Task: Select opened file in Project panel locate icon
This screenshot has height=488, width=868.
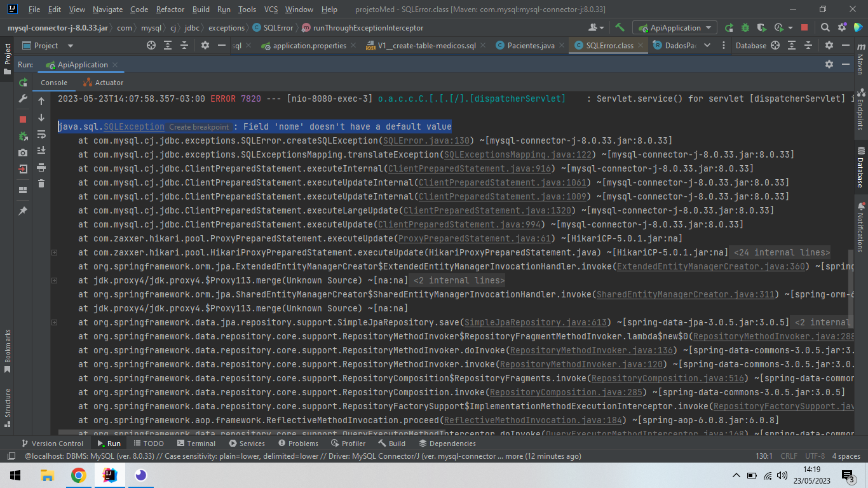Action: pos(151,46)
